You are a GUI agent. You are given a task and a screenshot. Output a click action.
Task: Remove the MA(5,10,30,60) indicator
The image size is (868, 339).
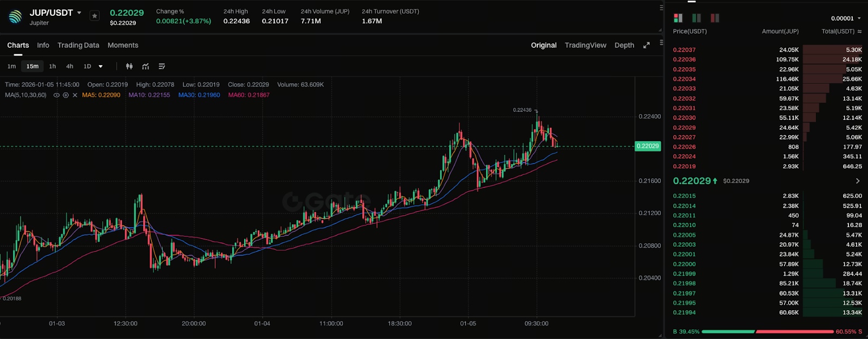(75, 95)
